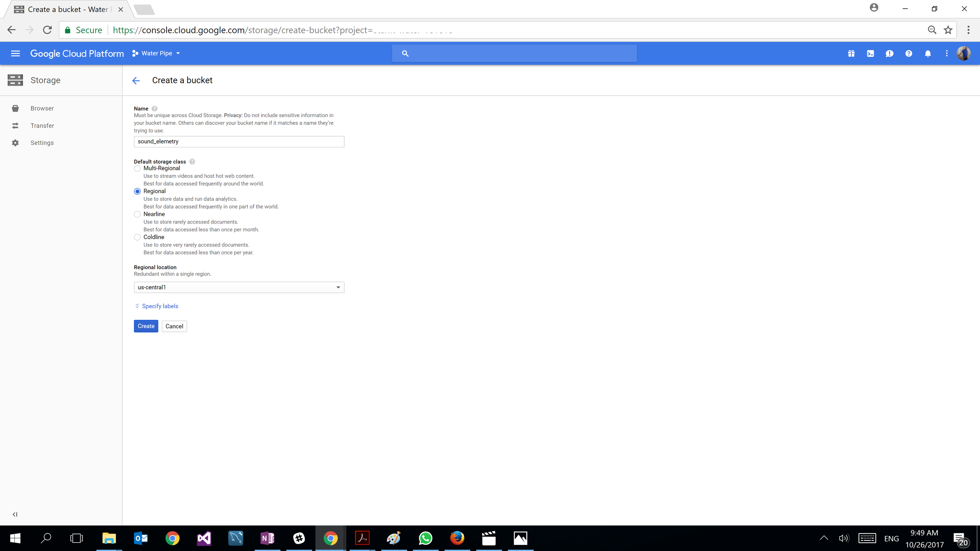Click the console search bar
980x551 pixels.
click(x=514, y=53)
